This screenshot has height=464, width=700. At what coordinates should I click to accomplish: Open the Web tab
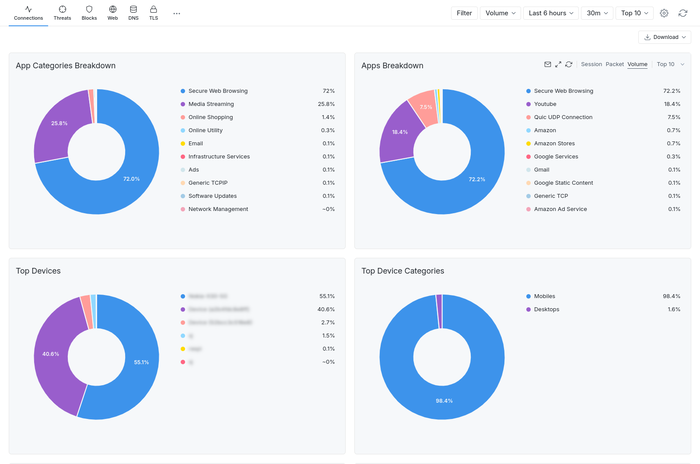(x=112, y=13)
